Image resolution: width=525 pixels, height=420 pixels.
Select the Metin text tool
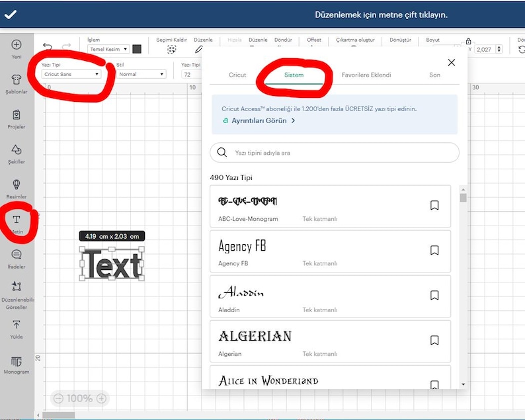click(17, 224)
